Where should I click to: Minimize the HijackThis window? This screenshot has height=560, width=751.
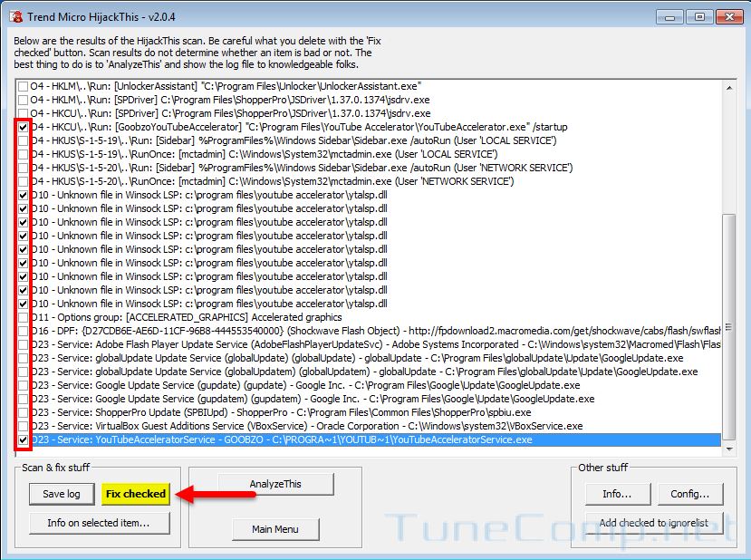[x=669, y=17]
